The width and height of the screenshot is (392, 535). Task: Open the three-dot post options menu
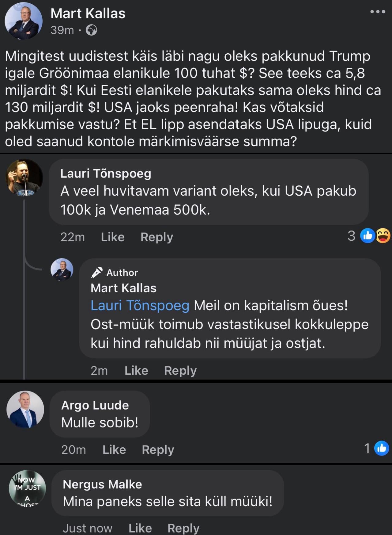click(377, 12)
